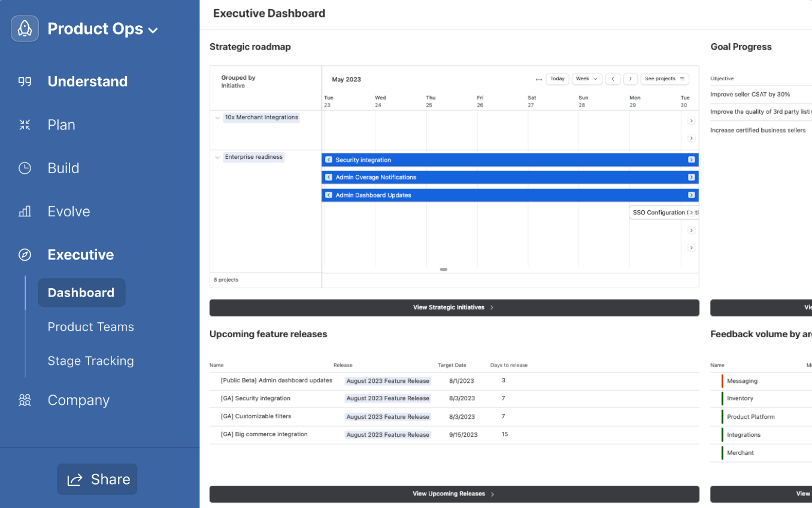812x508 pixels.
Task: Click the previous-week arrow in roadmap
Action: pos(613,78)
